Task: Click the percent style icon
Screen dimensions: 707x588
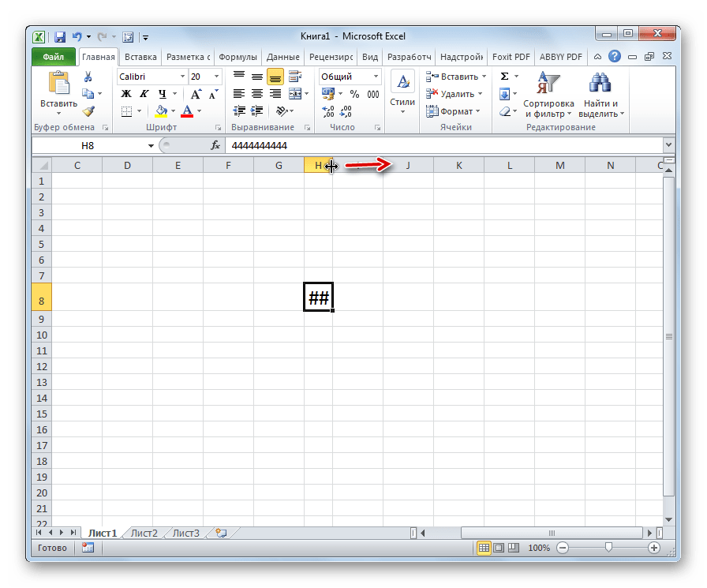Action: pyautogui.click(x=354, y=95)
